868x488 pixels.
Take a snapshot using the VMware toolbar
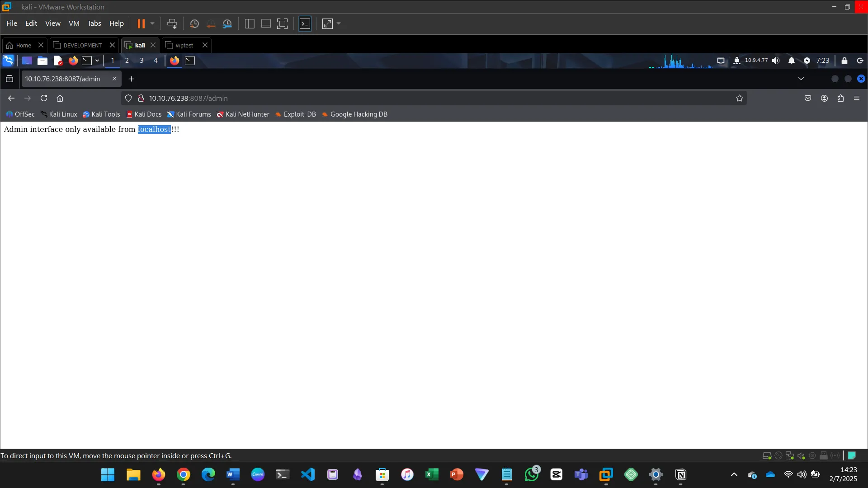pyautogui.click(x=194, y=23)
